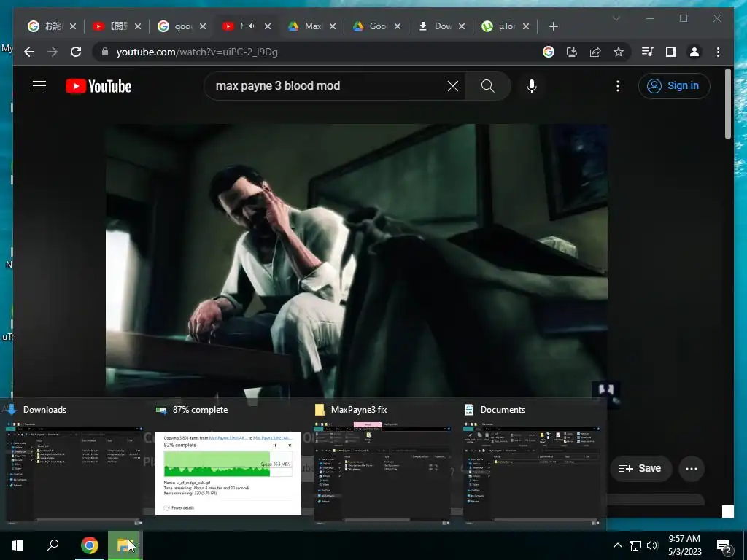Open the notification center icon
Image resolution: width=747 pixels, height=560 pixels.
click(x=724, y=546)
